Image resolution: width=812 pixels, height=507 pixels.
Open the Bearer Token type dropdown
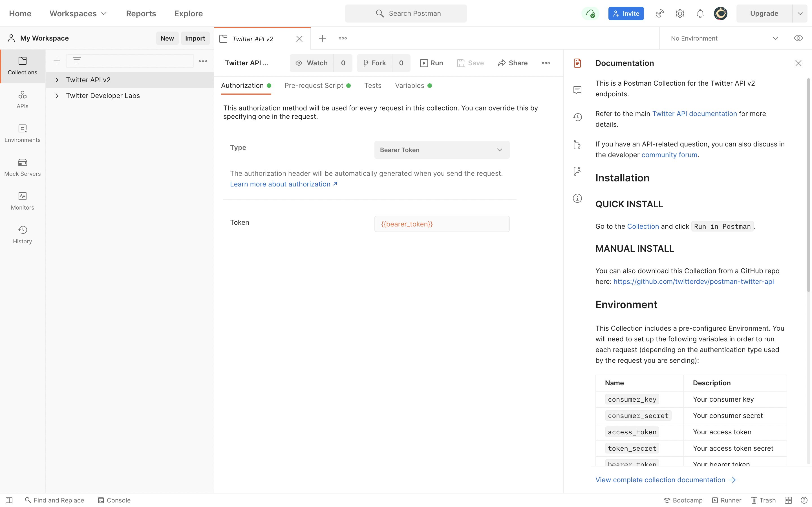[x=442, y=150]
